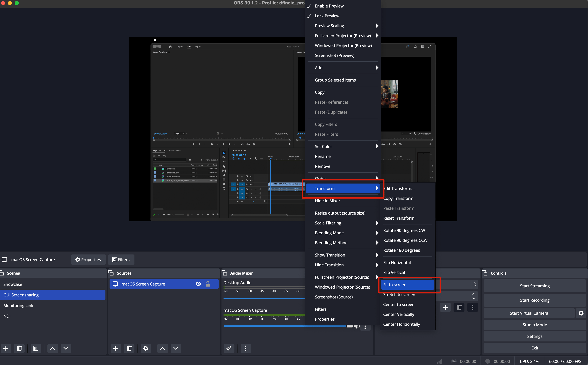Select Group Selected Items
Image resolution: width=588 pixels, height=365 pixels.
point(343,80)
